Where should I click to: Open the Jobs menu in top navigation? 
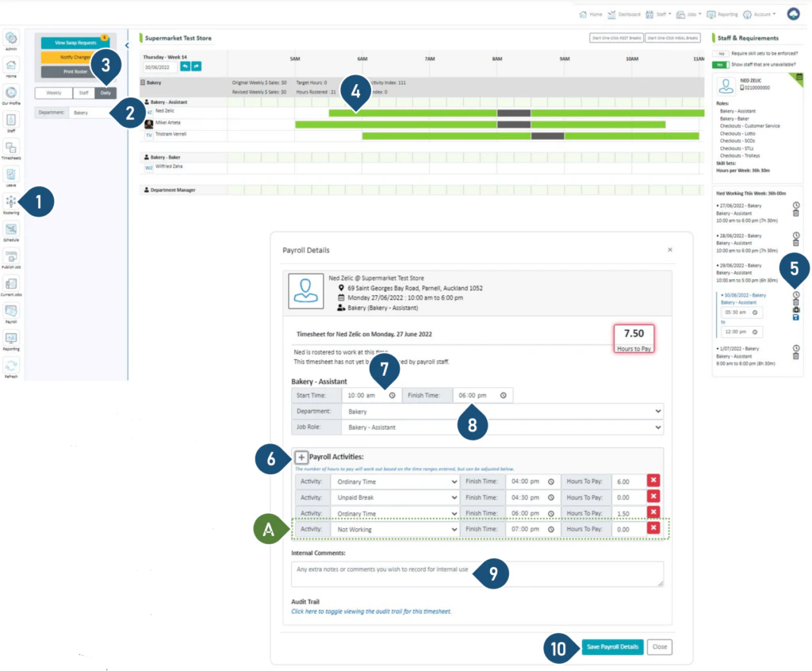click(x=689, y=14)
